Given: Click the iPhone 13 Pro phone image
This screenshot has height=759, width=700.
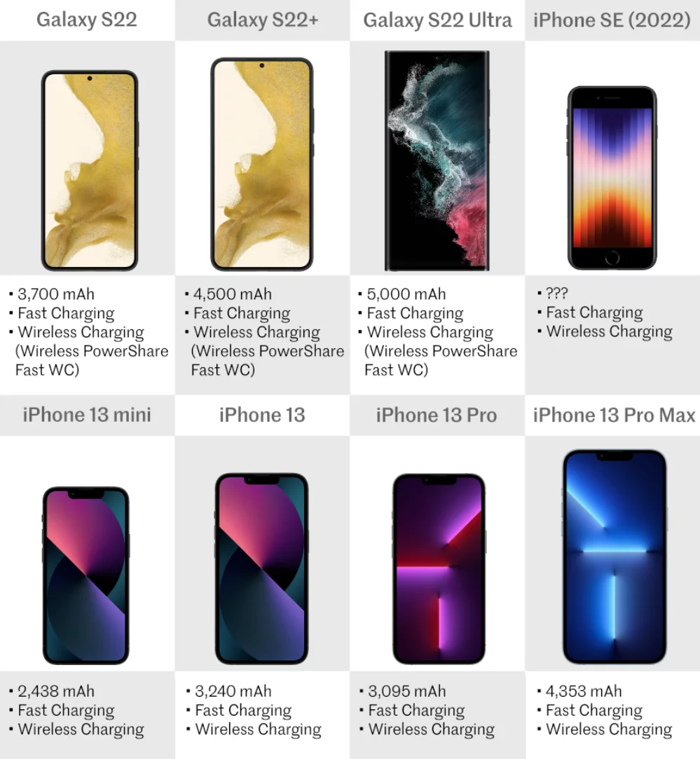Looking at the screenshot, I should [439, 569].
